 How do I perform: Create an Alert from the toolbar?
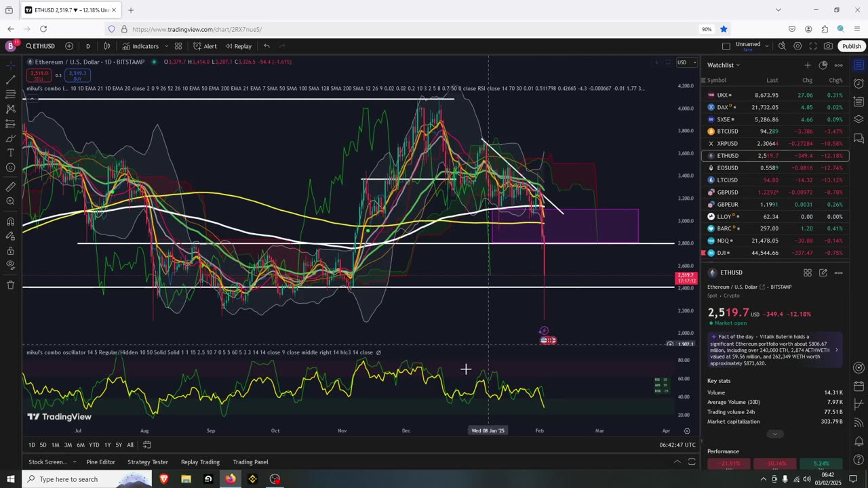pos(205,46)
